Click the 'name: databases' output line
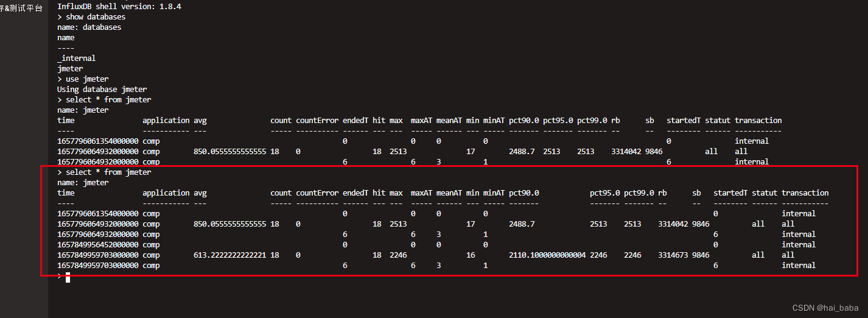 click(89, 27)
